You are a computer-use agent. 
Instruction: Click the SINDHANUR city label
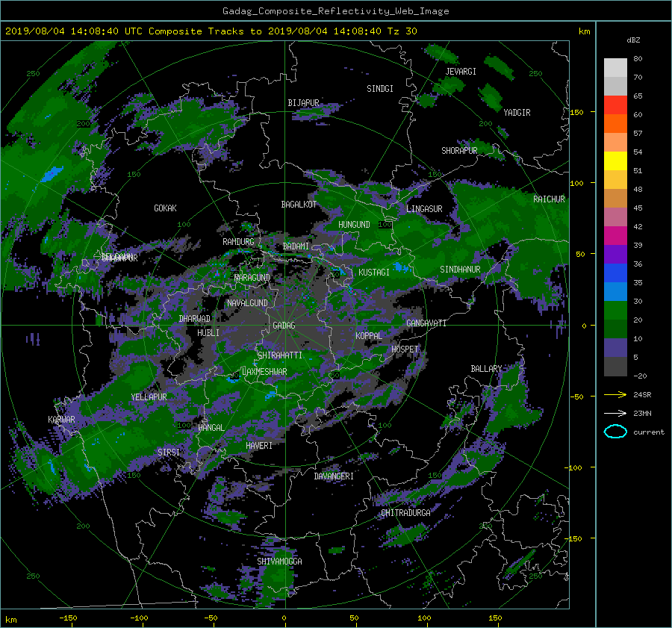pos(460,270)
